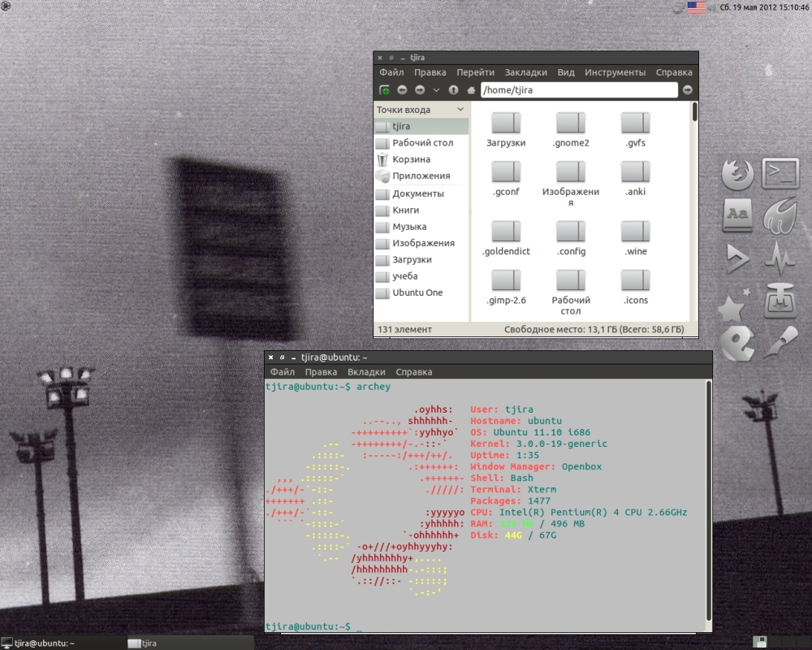Switch to tjira file manager taskbar entry
This screenshot has width=812, height=650.
pyautogui.click(x=190, y=643)
